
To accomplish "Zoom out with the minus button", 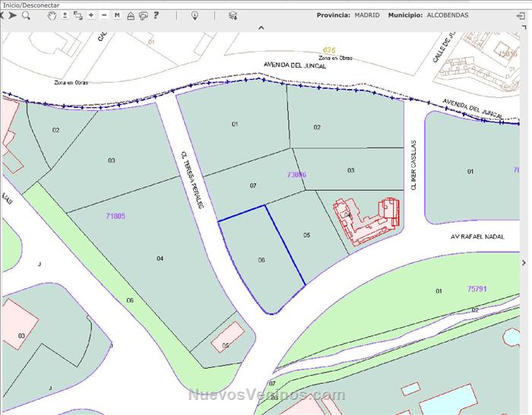I will pyautogui.click(x=104, y=15).
